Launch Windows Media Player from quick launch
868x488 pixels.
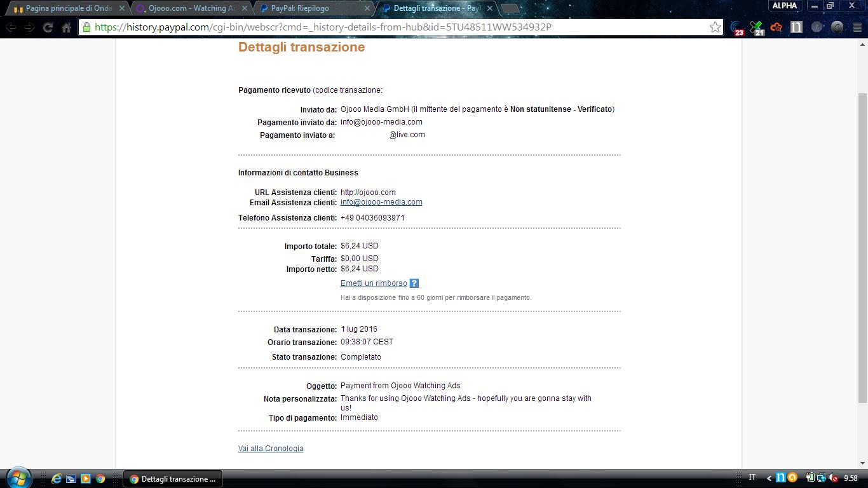[x=85, y=478]
